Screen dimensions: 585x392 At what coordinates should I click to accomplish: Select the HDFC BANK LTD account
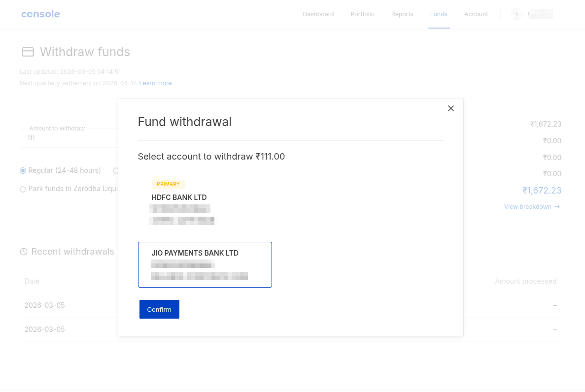[x=205, y=203]
